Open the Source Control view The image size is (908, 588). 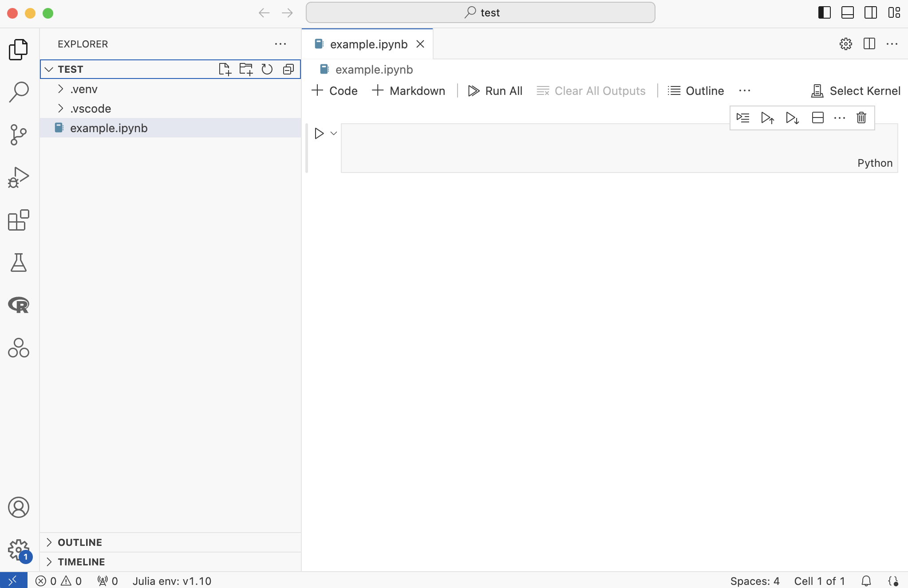coord(18,134)
